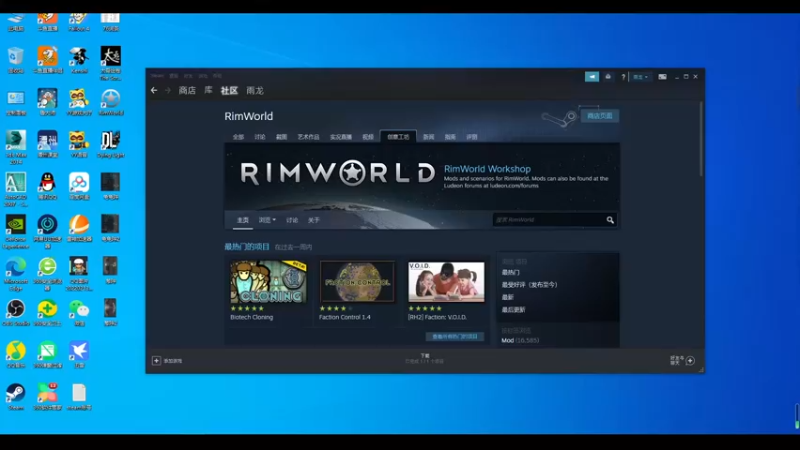Viewport: 800px width, 450px height.
Task: Select the 创意工坊 workshop tab
Action: [x=398, y=137]
